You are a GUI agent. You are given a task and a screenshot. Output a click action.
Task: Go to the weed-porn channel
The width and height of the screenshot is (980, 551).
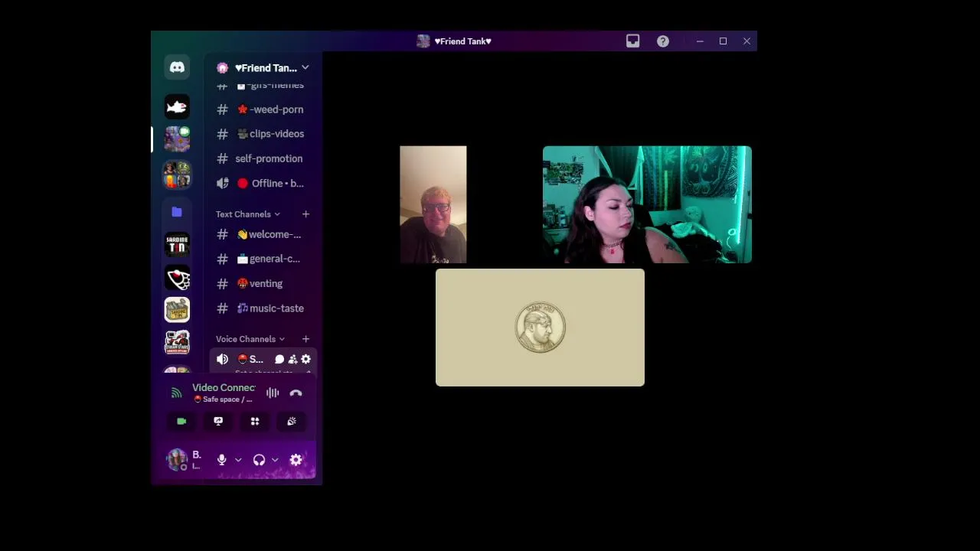[263, 109]
